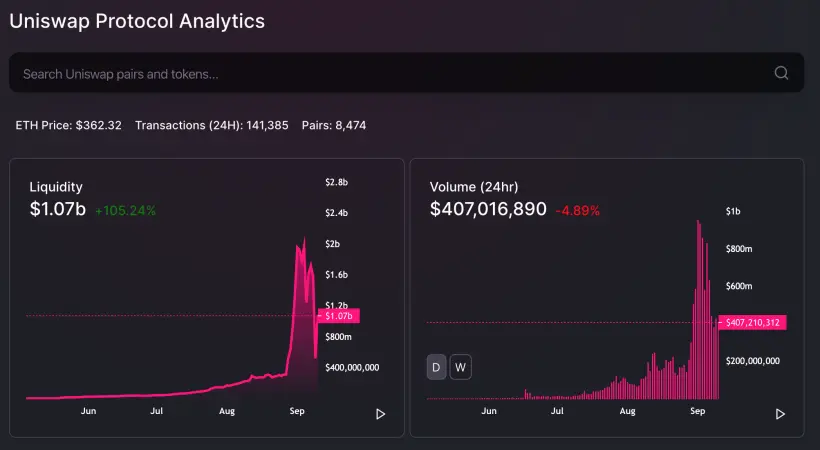Click the Transactions (24H): 141,385 stat
This screenshot has width=820, height=450.
tap(212, 126)
